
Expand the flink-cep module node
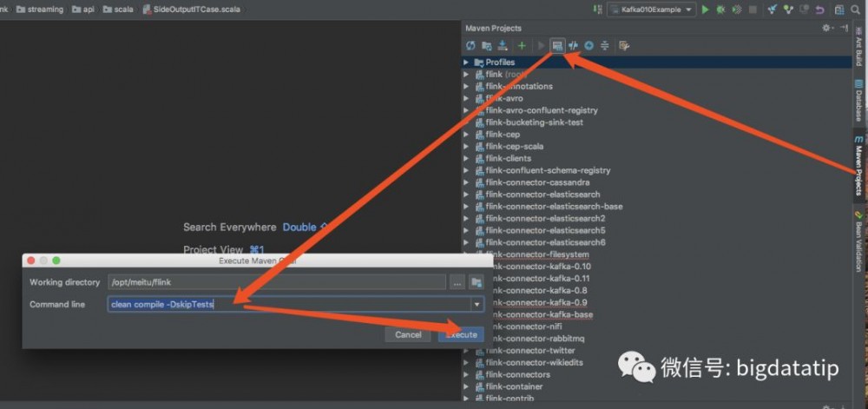(466, 135)
